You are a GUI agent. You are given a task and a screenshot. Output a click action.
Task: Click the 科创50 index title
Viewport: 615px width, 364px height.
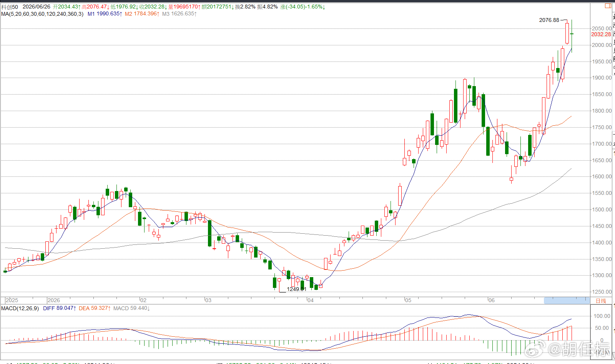point(10,7)
